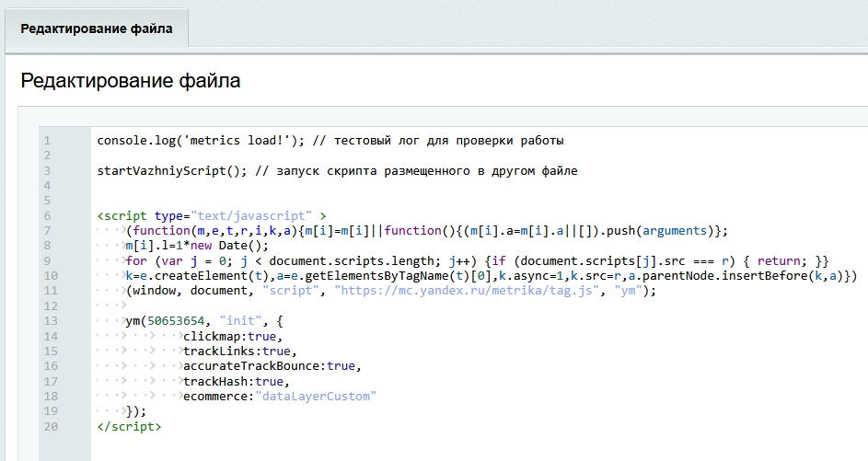868x461 pixels.
Task: Click line number 6 in gutter
Action: 47,216
